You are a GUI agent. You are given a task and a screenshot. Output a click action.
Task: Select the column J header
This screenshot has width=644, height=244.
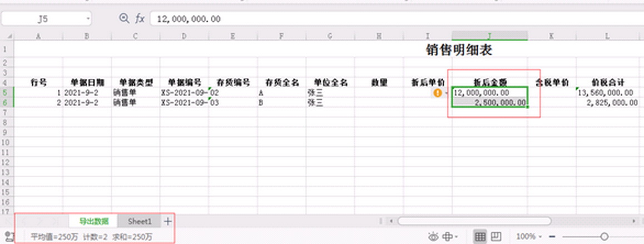tap(489, 36)
